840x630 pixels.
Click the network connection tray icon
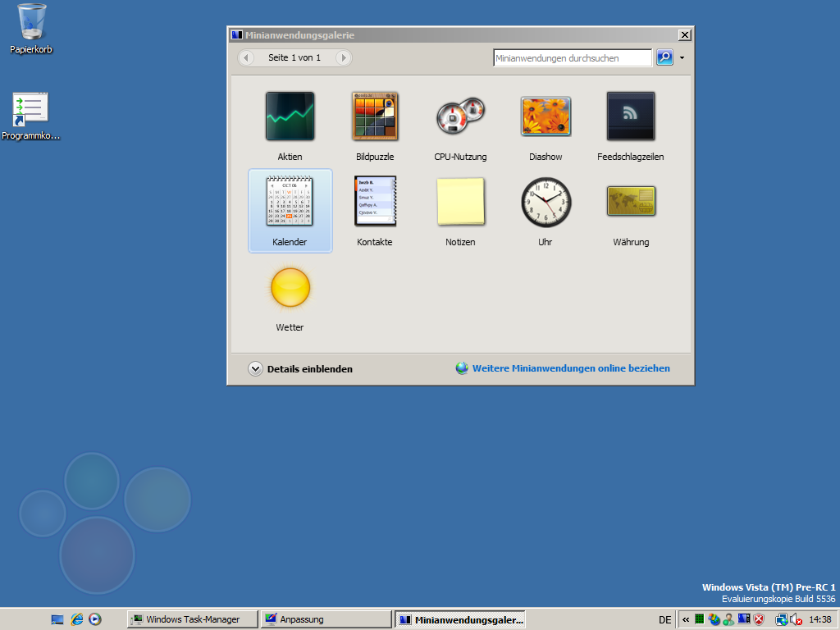point(781,619)
